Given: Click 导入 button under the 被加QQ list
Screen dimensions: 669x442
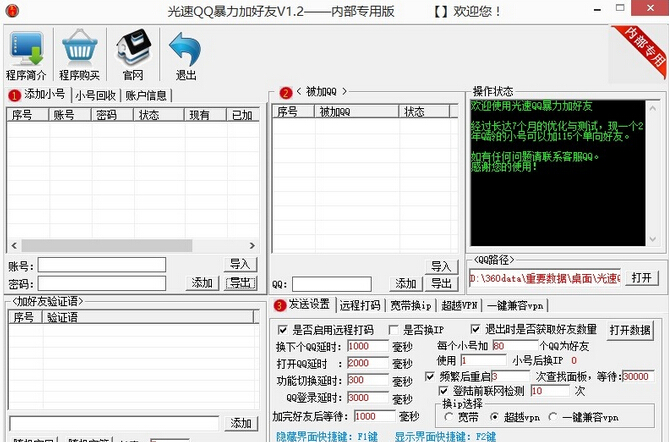Looking at the screenshot, I should [441, 267].
